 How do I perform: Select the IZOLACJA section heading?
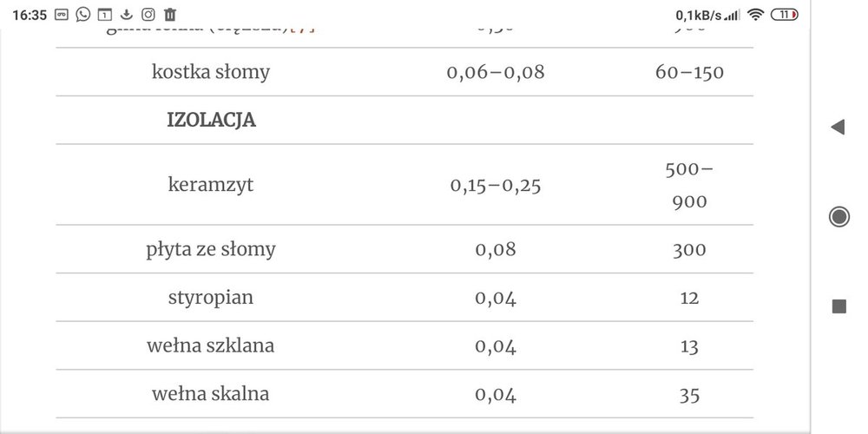click(211, 121)
